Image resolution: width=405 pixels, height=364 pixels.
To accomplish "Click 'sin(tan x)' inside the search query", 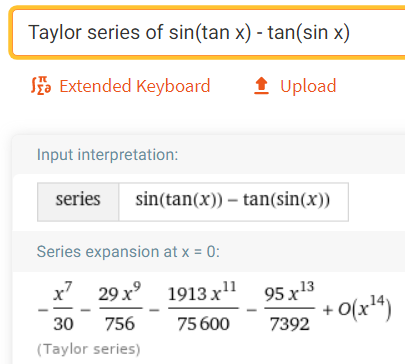I will [210, 33].
